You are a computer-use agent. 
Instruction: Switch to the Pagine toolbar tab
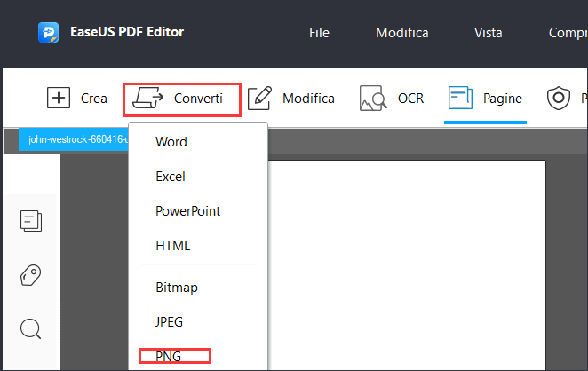click(x=485, y=99)
